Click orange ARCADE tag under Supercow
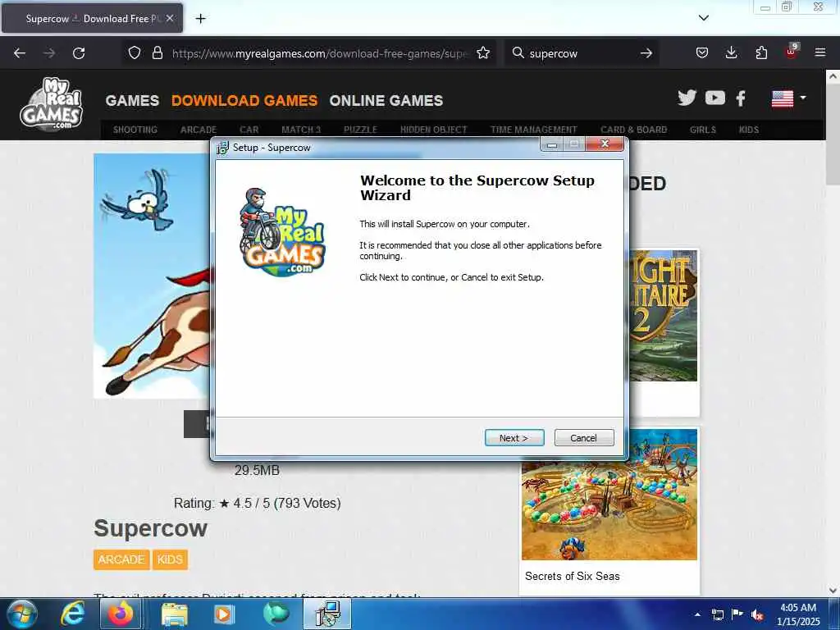 [121, 559]
